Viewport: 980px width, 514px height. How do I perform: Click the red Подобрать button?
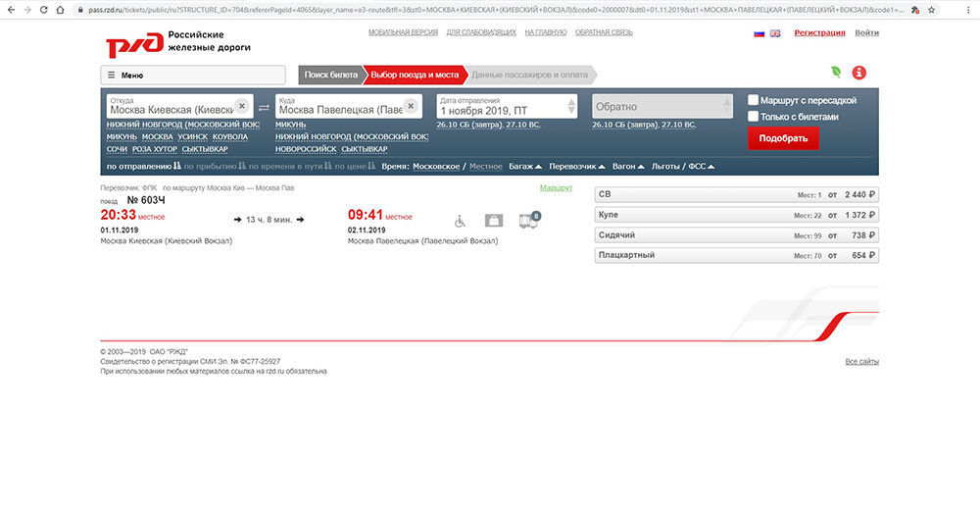pos(783,138)
